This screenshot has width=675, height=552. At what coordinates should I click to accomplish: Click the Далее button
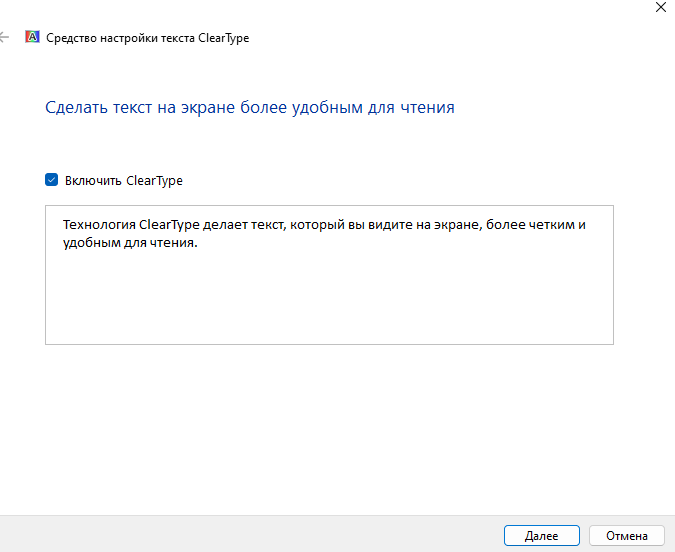point(542,536)
